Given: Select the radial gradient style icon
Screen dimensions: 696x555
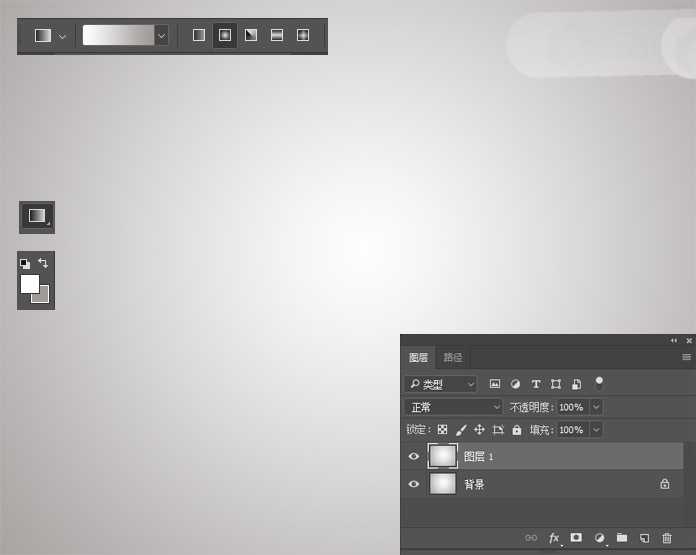Looking at the screenshot, I should point(225,35).
